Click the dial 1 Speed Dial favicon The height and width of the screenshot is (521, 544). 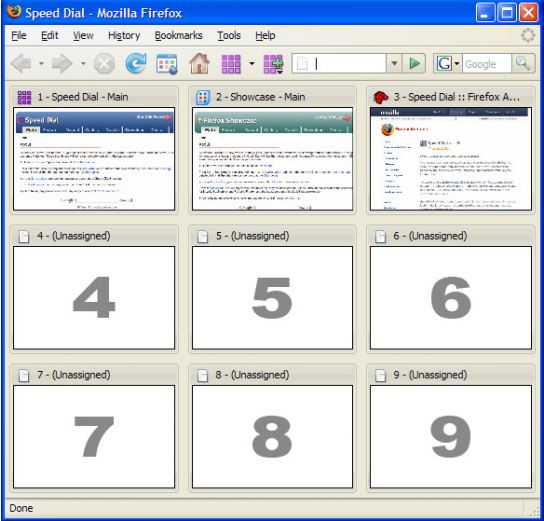click(24, 97)
